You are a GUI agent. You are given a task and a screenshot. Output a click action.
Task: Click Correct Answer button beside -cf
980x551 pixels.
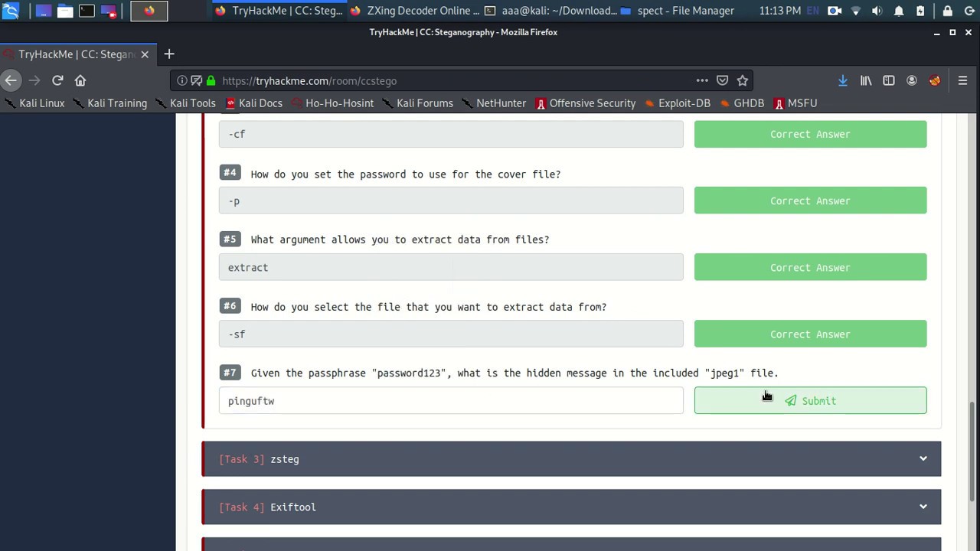pos(810,134)
